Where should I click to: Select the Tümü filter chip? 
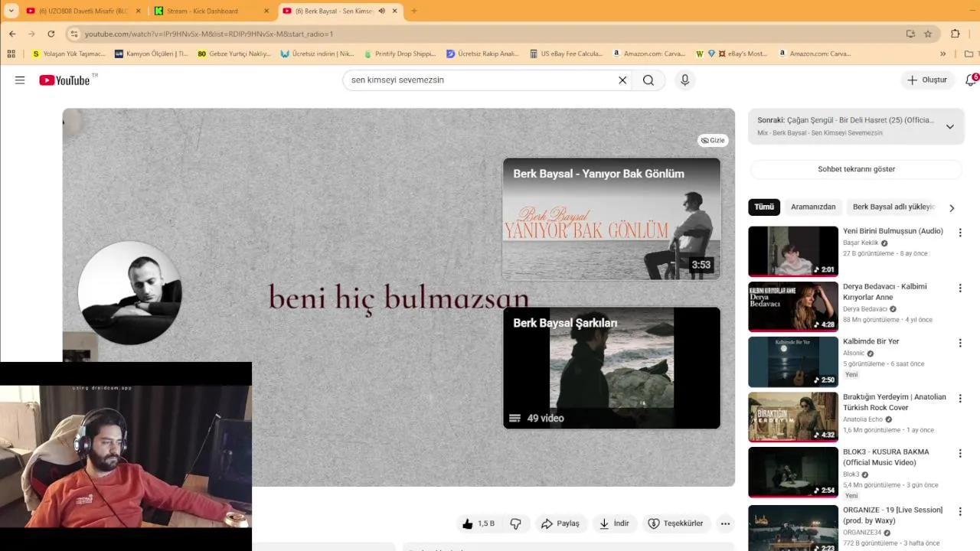[764, 207]
